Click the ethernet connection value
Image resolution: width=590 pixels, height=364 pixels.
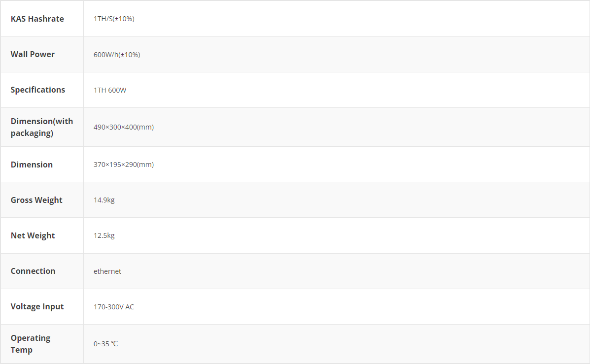(x=107, y=271)
